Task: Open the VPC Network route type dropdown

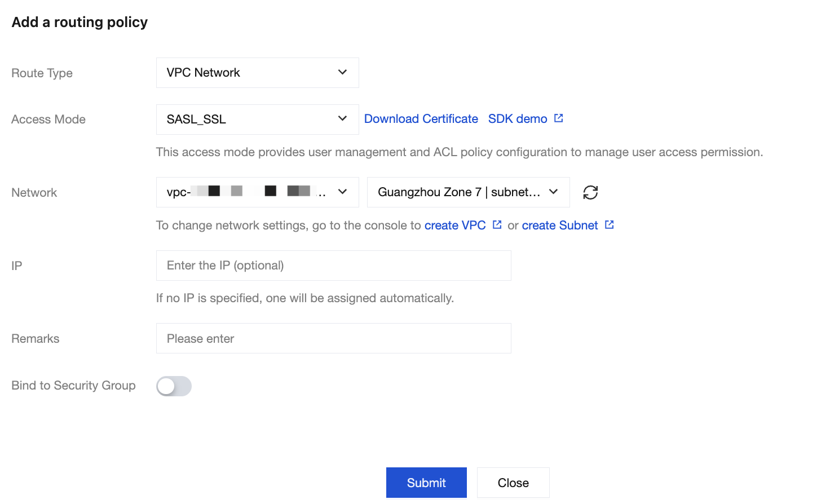Action: point(258,73)
